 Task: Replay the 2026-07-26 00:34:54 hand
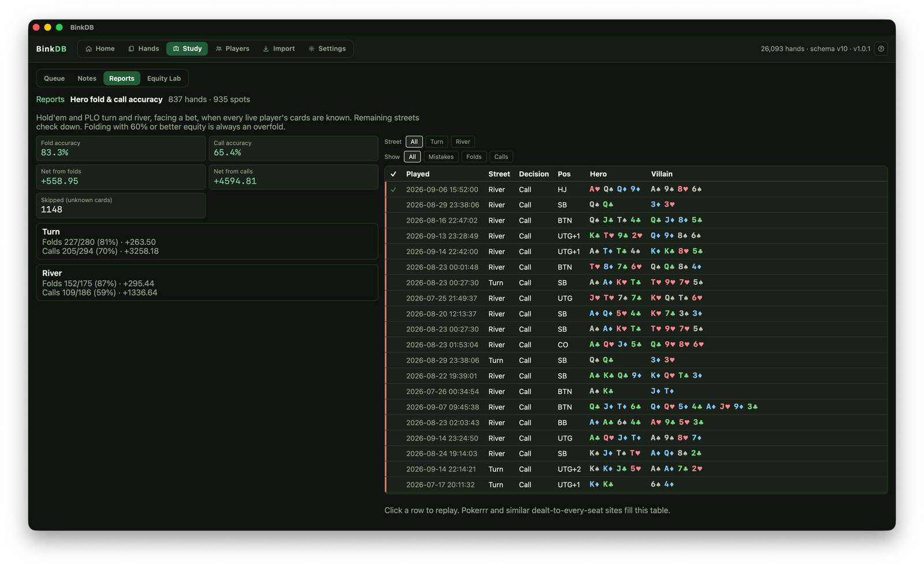point(636,392)
